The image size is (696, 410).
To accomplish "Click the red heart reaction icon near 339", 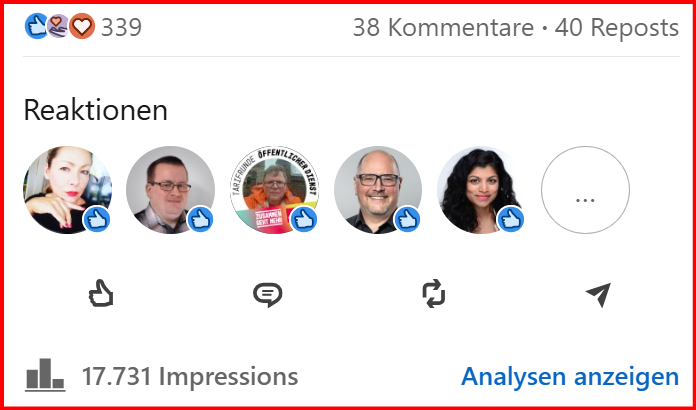I will pos(82,26).
